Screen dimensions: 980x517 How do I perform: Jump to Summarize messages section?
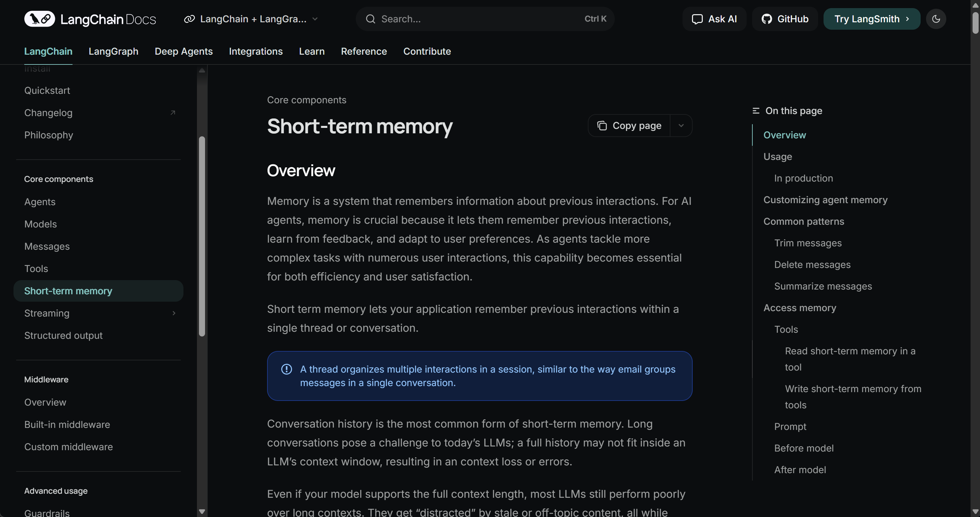[x=823, y=286]
